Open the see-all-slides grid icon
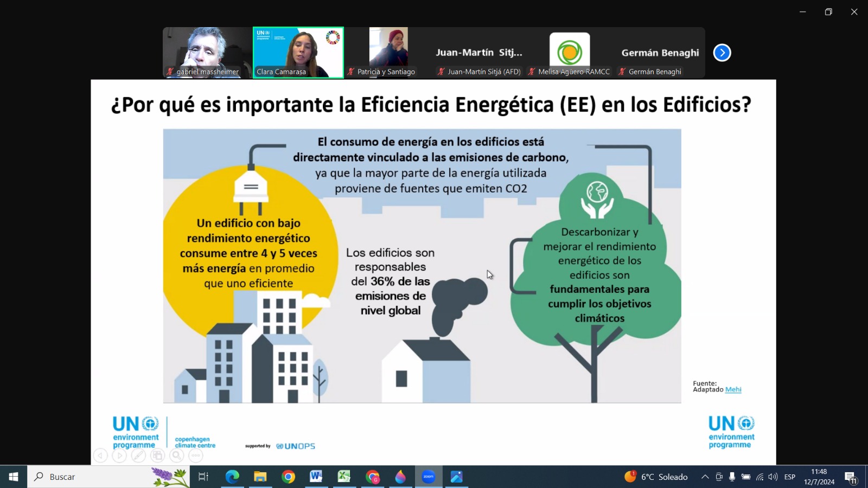The image size is (868, 488). tap(157, 455)
